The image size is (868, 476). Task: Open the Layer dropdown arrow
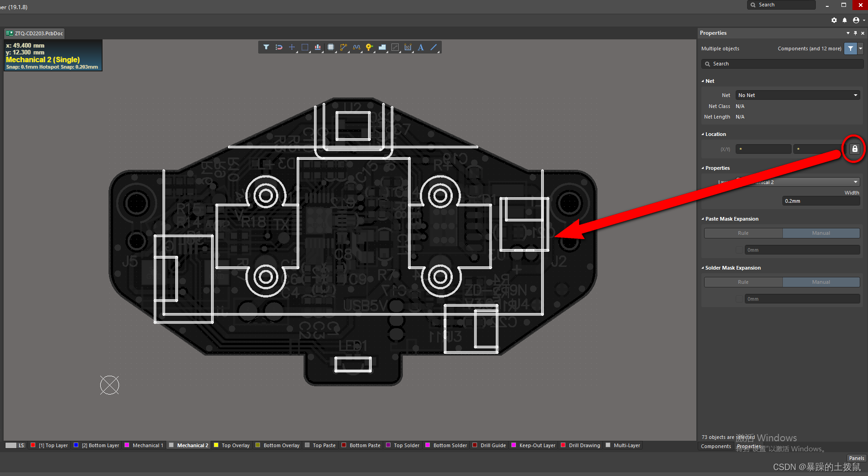855,182
